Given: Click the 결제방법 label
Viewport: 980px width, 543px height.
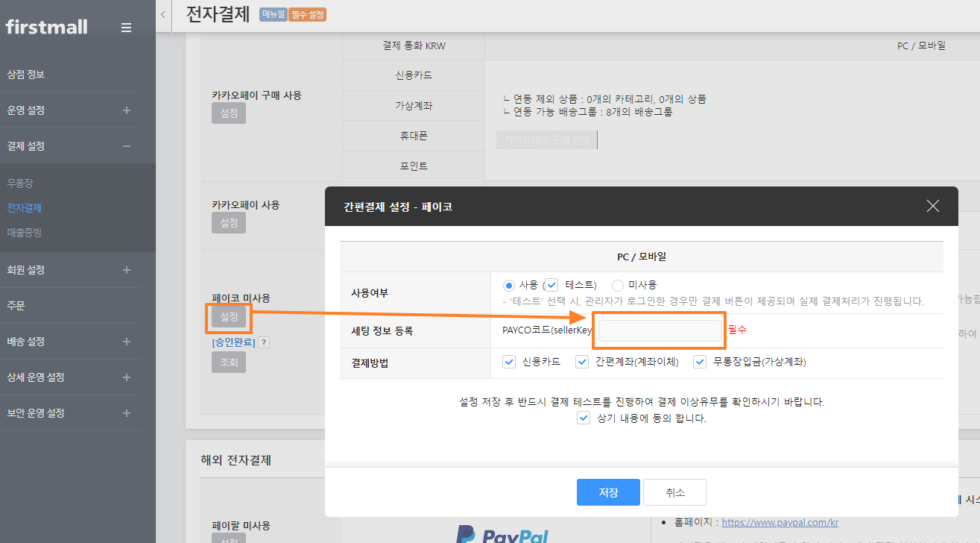Looking at the screenshot, I should pyautogui.click(x=370, y=362).
